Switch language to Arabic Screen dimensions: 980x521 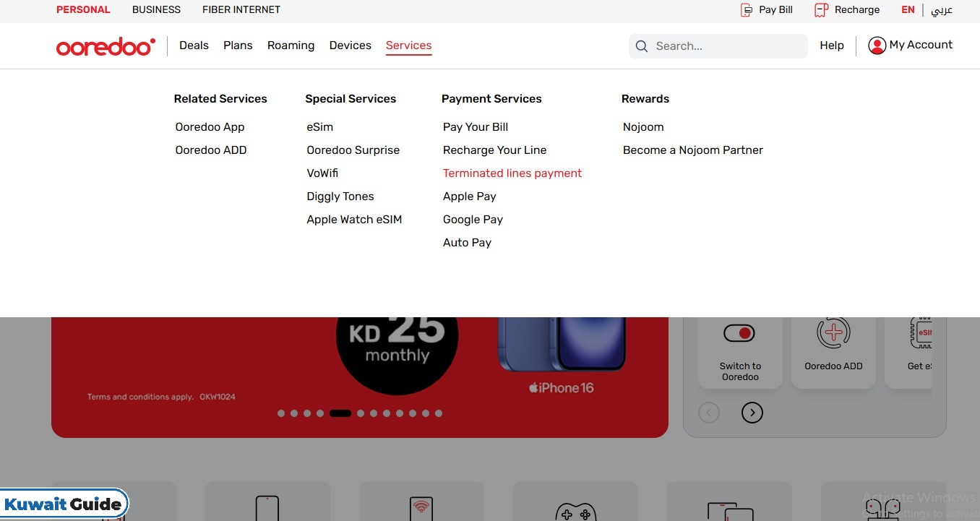click(941, 10)
